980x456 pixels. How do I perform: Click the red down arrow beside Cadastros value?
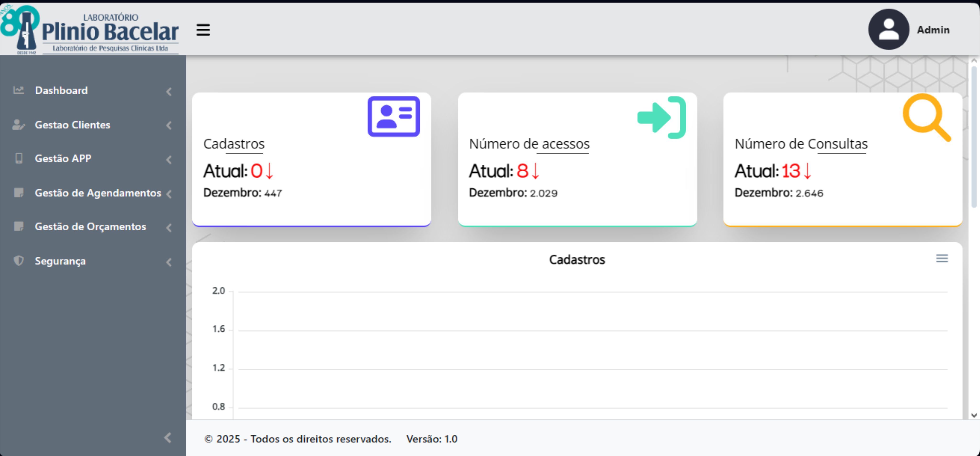(x=269, y=171)
